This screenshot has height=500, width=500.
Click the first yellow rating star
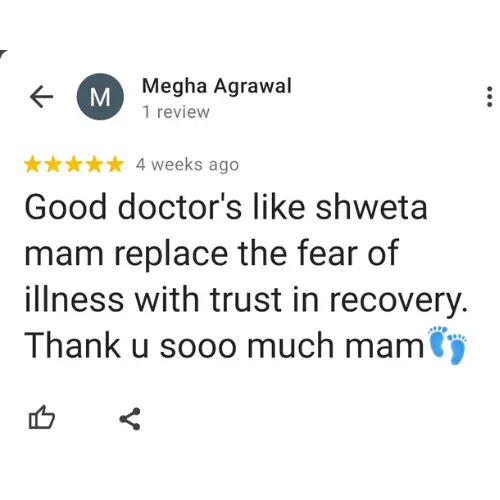tap(32, 165)
